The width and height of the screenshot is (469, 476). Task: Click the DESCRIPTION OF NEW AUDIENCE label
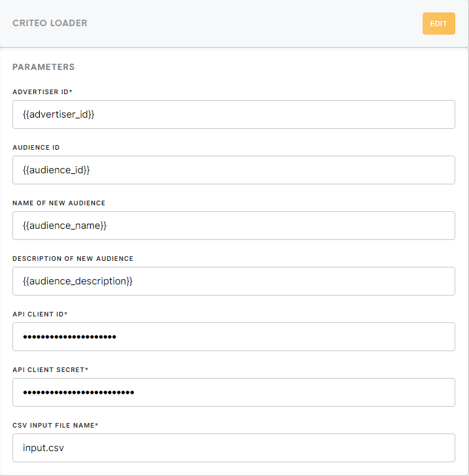[73, 259]
